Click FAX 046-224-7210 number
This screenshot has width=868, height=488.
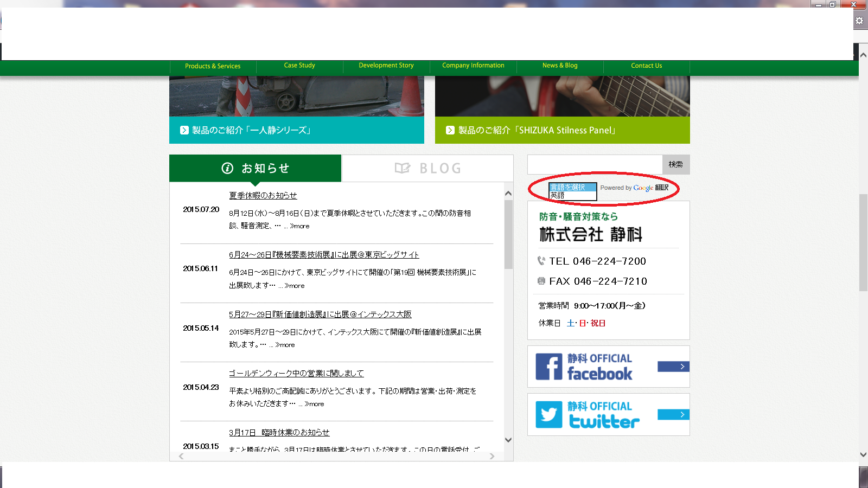coord(598,281)
